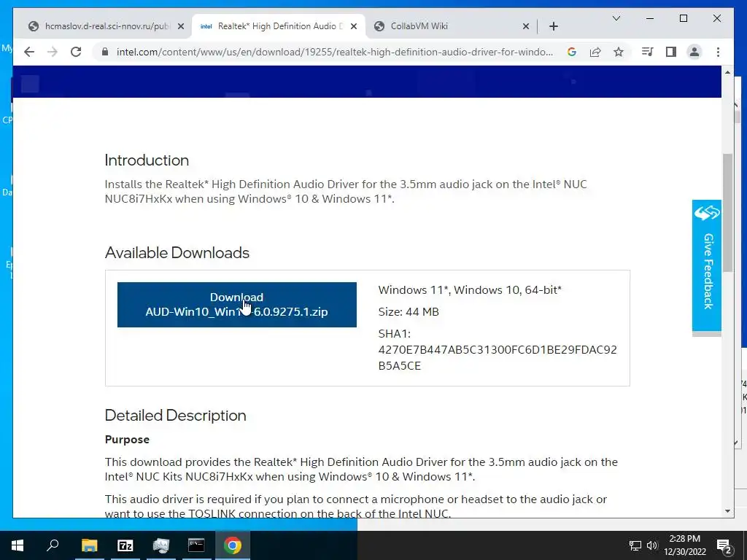Open a new browser tab
The width and height of the screenshot is (747, 560).
pos(554,27)
